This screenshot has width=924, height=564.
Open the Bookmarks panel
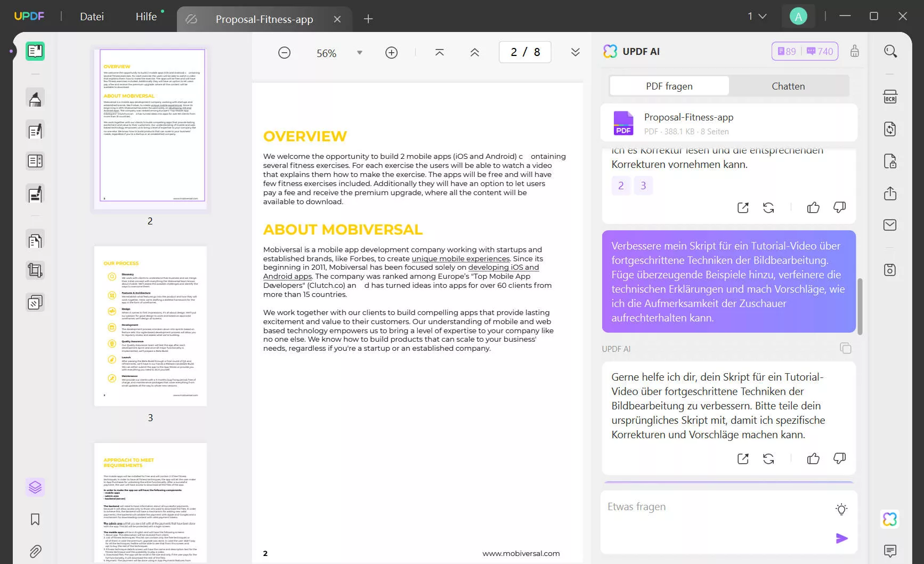(x=35, y=519)
